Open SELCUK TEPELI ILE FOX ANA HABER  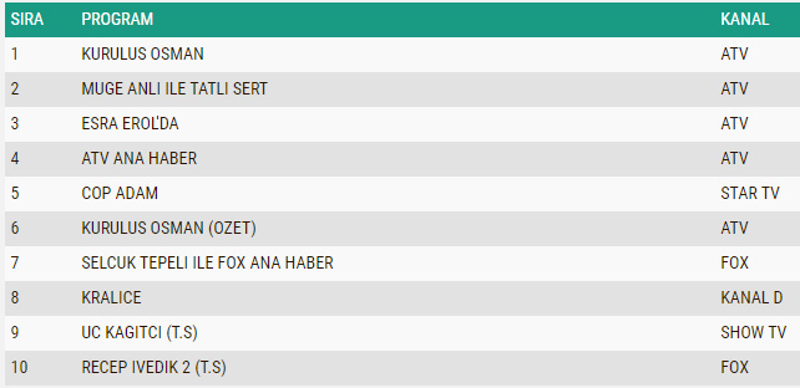coord(207,263)
